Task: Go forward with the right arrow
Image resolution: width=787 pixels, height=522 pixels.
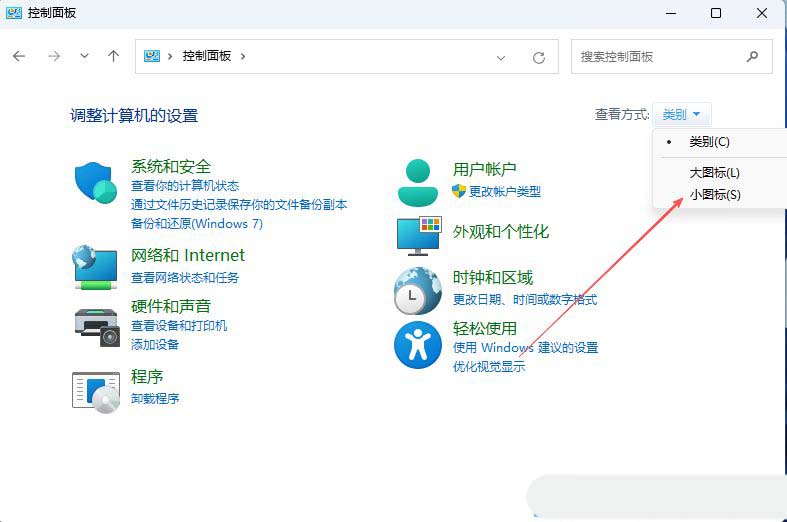Action: pos(54,56)
